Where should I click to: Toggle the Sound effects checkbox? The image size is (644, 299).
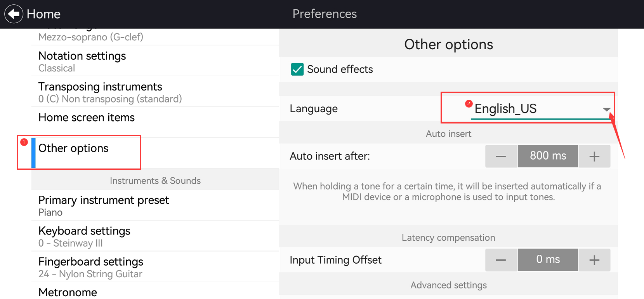(x=297, y=70)
